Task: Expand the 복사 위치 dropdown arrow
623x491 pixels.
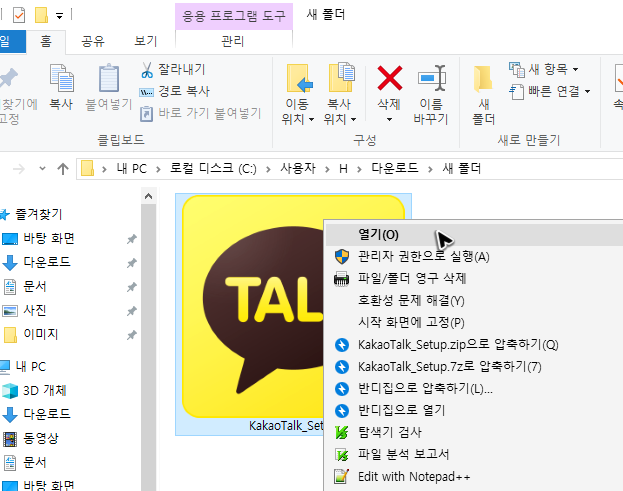Action: 354,119
